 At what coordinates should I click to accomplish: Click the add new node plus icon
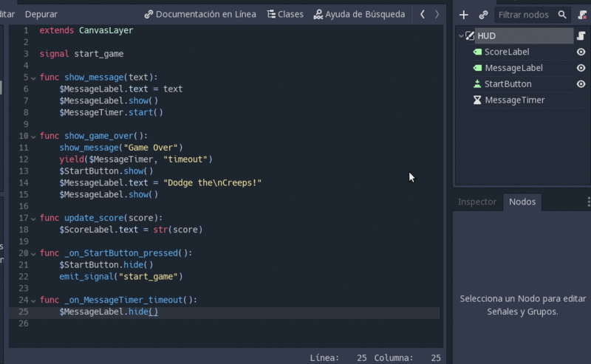pyautogui.click(x=464, y=15)
